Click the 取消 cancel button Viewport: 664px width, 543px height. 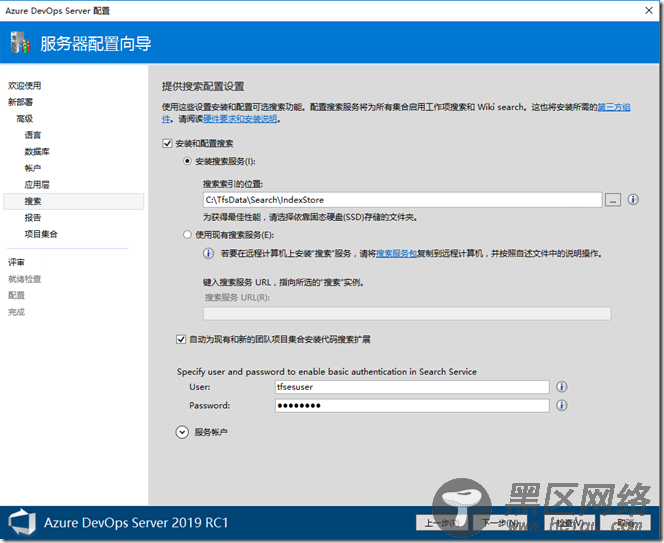point(625,523)
